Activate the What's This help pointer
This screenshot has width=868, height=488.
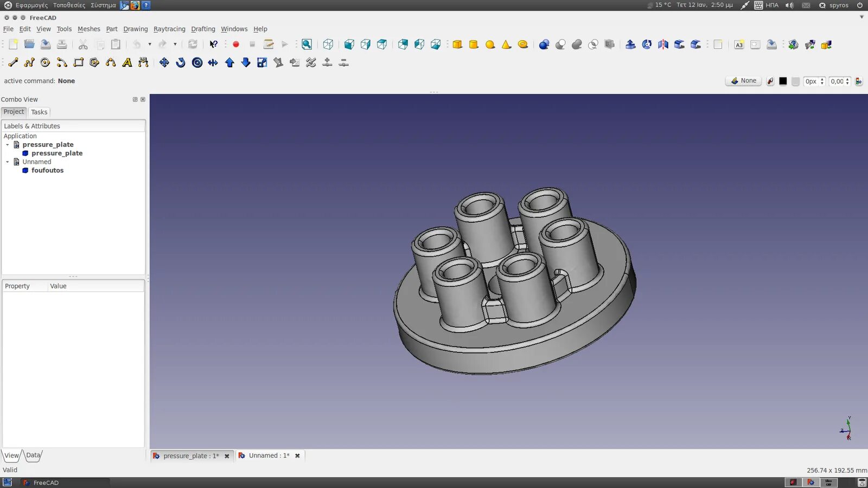(x=214, y=44)
